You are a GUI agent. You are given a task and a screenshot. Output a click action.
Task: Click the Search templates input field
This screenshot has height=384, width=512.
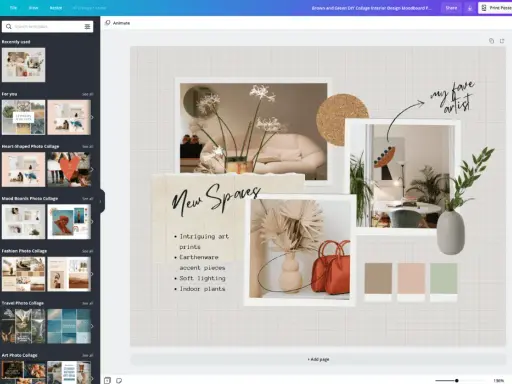click(x=47, y=26)
